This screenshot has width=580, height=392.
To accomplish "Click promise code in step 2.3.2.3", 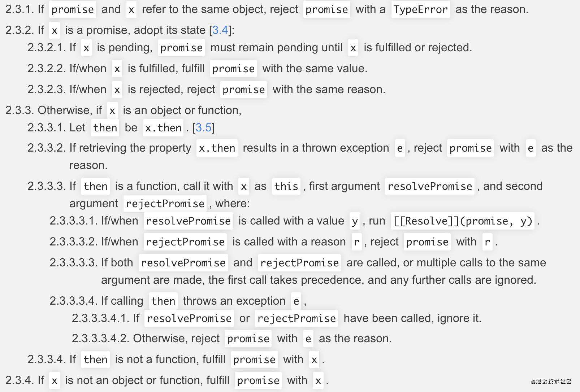I will click(x=244, y=90).
